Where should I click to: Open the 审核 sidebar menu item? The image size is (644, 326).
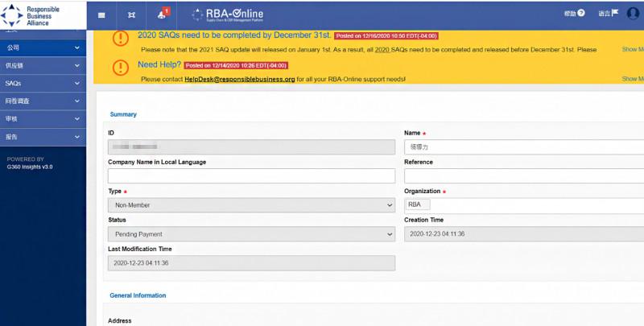43,119
